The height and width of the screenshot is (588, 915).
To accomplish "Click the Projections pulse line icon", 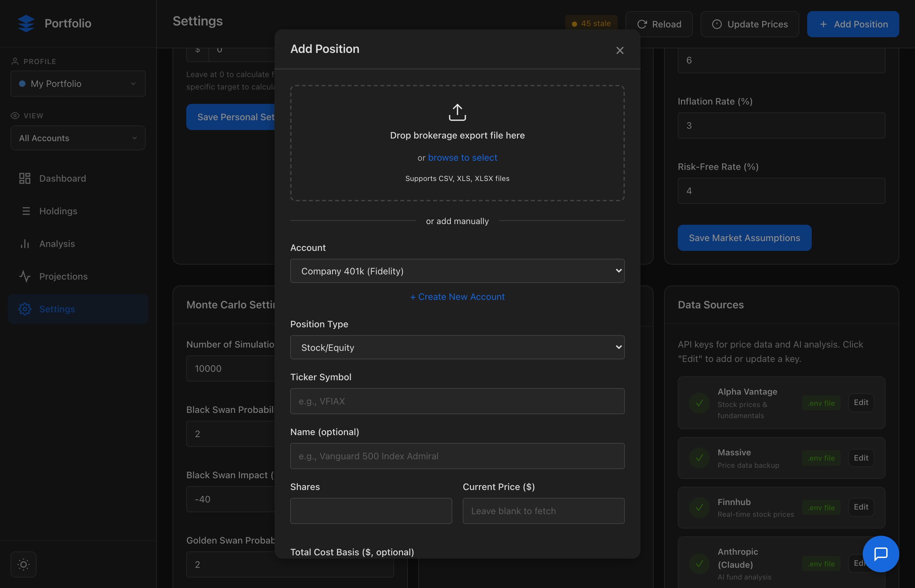I will (x=25, y=276).
